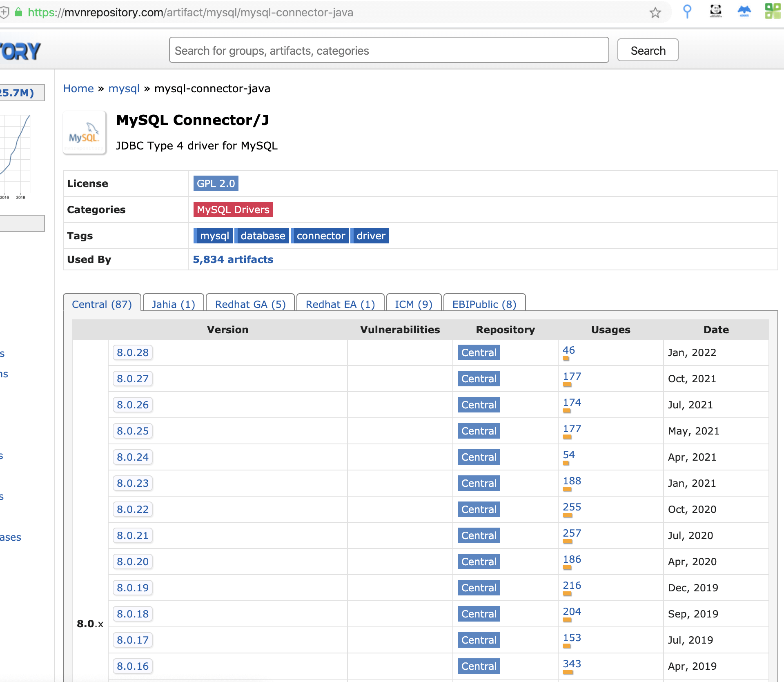Click the connector tag
Viewport: 784px width, 682px height.
(321, 236)
